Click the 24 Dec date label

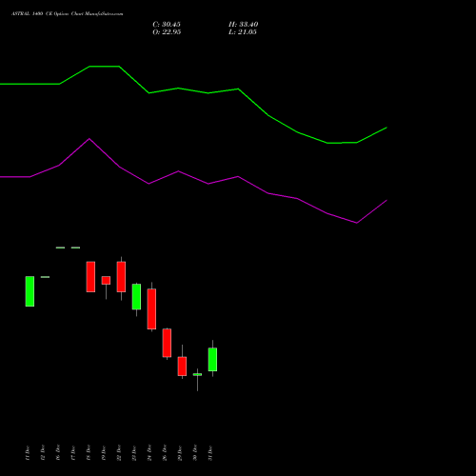point(149,453)
